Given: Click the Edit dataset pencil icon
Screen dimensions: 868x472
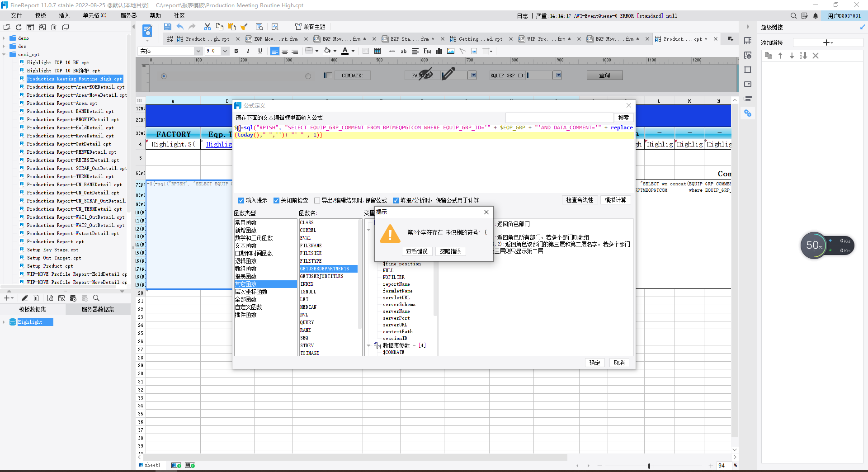Looking at the screenshot, I should click(x=25, y=298).
